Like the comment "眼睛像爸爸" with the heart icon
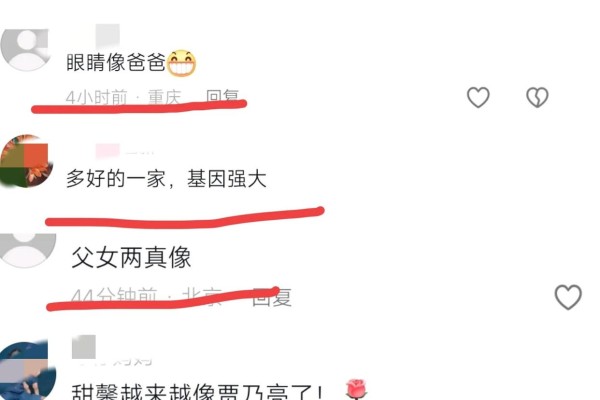The image size is (600, 400). click(x=478, y=97)
